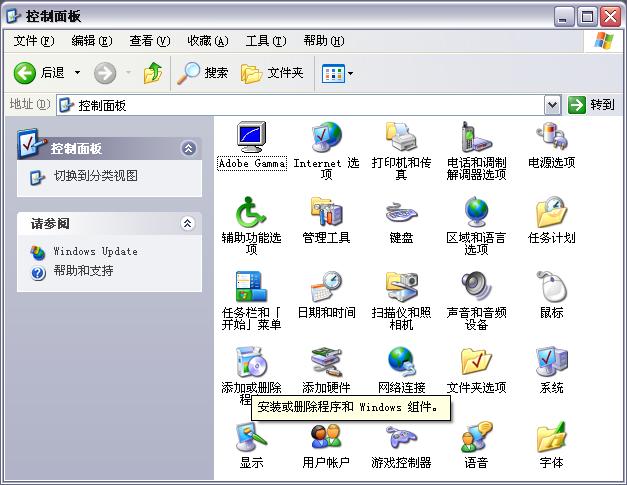The height and width of the screenshot is (485, 627).
Task: Open 声音和音频设备 icon
Action: (x=476, y=287)
